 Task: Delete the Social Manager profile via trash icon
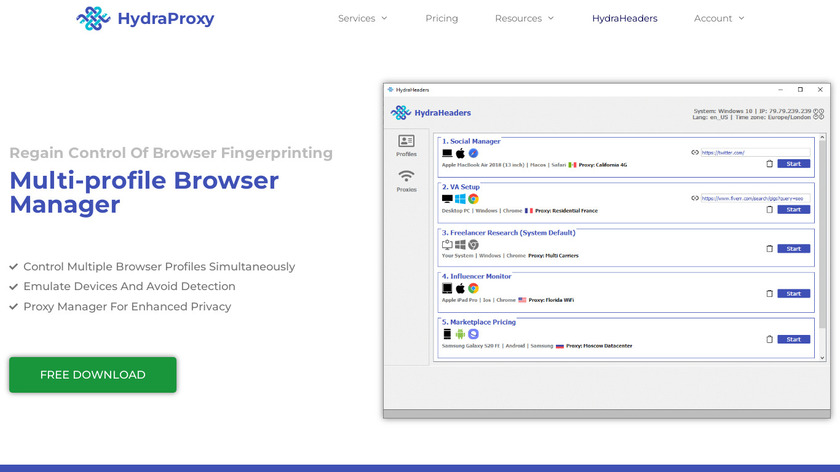[769, 163]
